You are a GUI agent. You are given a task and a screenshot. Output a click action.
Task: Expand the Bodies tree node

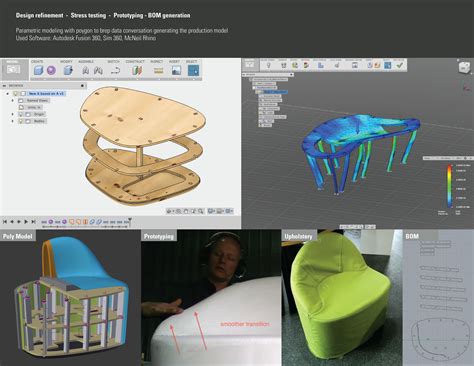(x=13, y=121)
